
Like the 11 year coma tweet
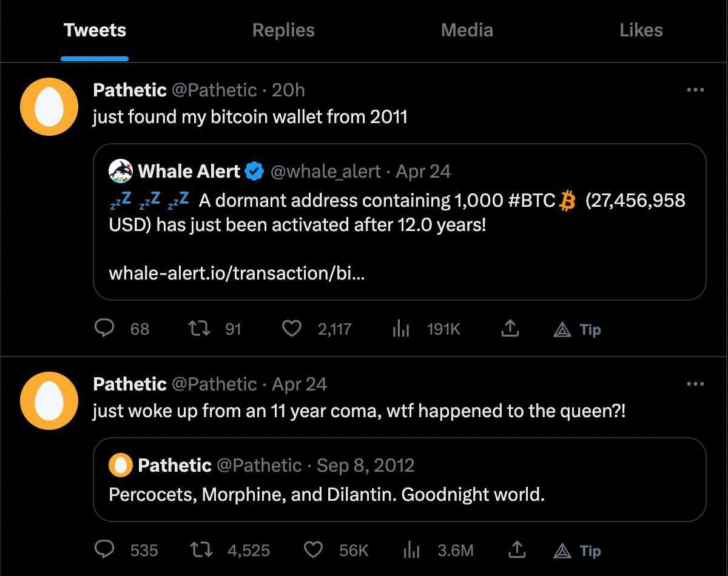pos(313,550)
